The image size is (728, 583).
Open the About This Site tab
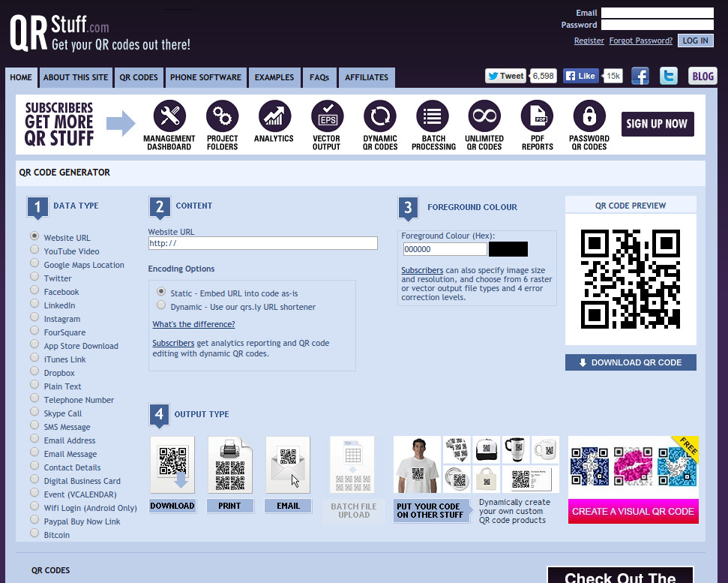point(76,77)
